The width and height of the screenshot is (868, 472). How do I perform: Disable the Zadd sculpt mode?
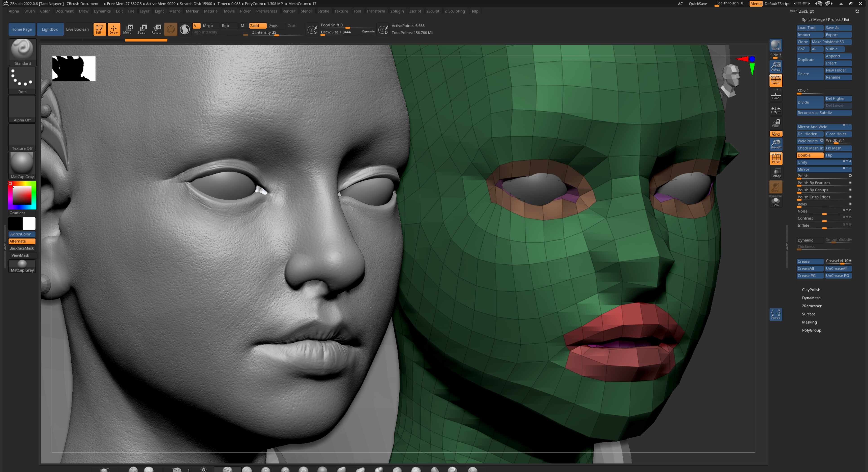(x=257, y=26)
